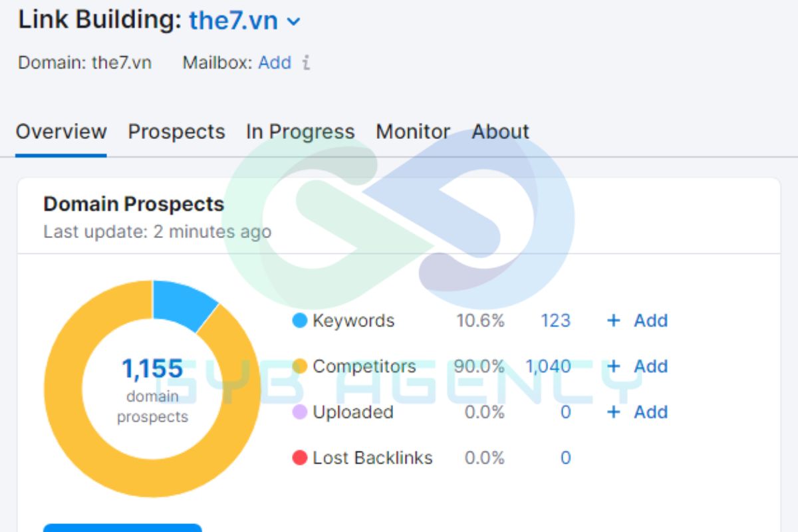Viewport: 798px width, 532px height.
Task: Open the Prospects tab
Action: click(x=176, y=132)
